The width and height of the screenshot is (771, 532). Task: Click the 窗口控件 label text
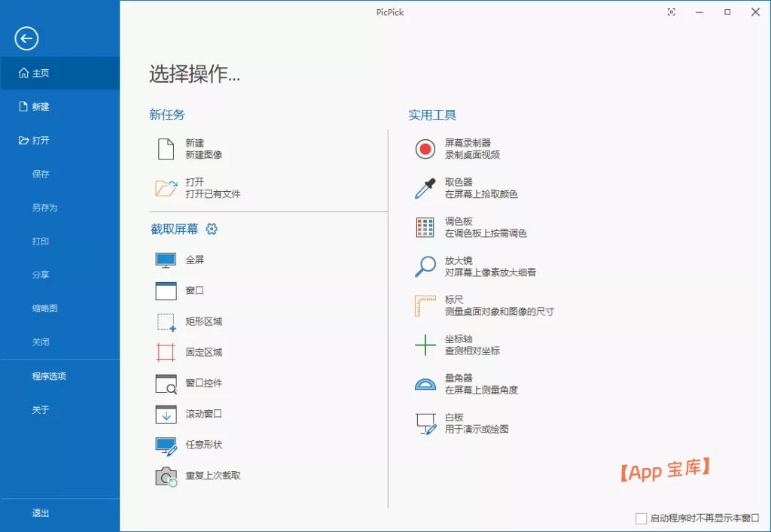click(x=204, y=383)
